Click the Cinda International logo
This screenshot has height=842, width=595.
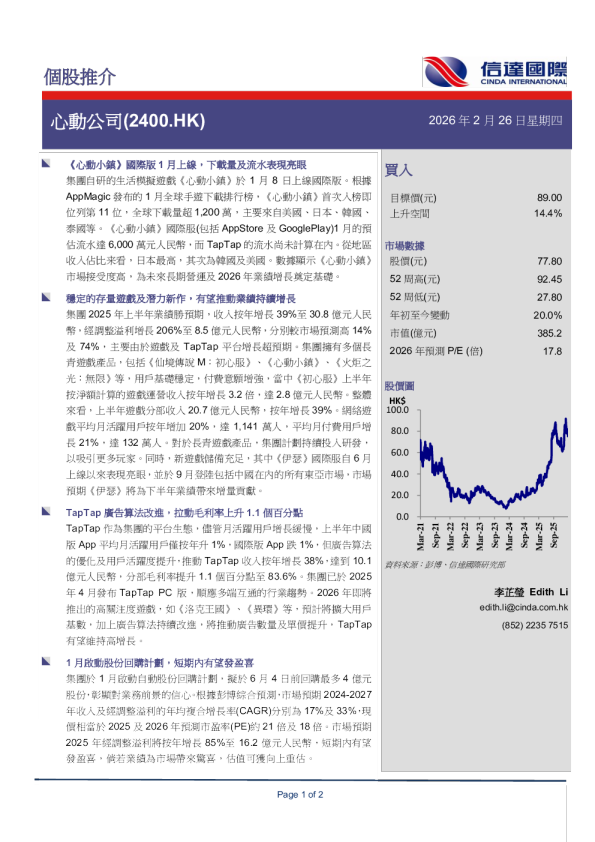[495, 72]
